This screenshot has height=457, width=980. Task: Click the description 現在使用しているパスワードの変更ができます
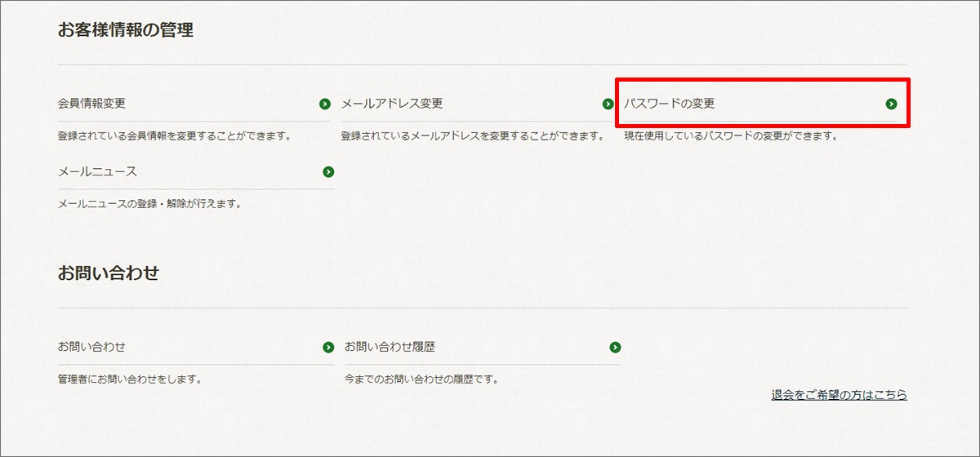coord(731,136)
